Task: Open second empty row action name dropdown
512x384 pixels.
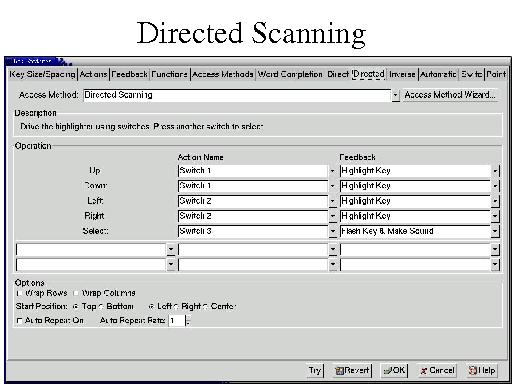Action: click(332, 265)
